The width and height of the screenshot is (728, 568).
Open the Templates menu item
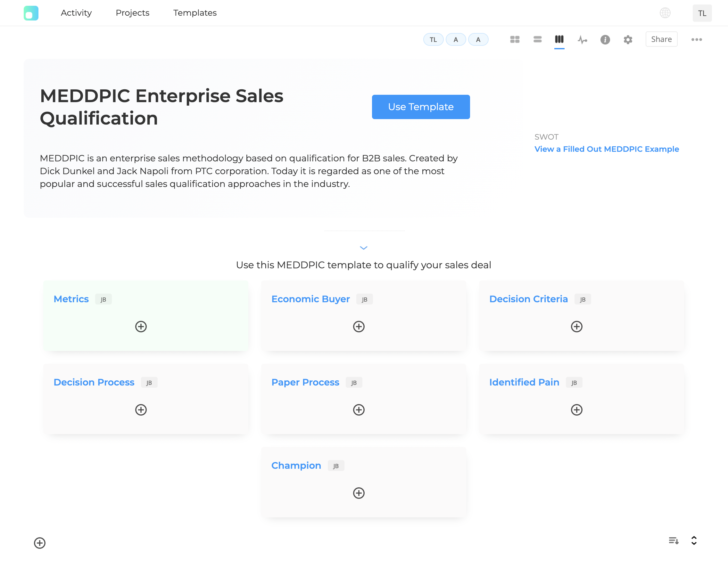coord(195,13)
